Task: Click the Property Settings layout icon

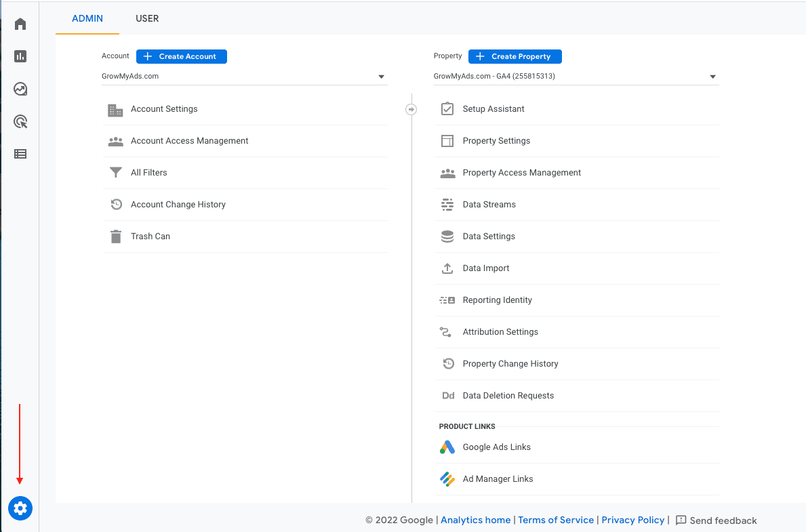Action: pyautogui.click(x=447, y=141)
